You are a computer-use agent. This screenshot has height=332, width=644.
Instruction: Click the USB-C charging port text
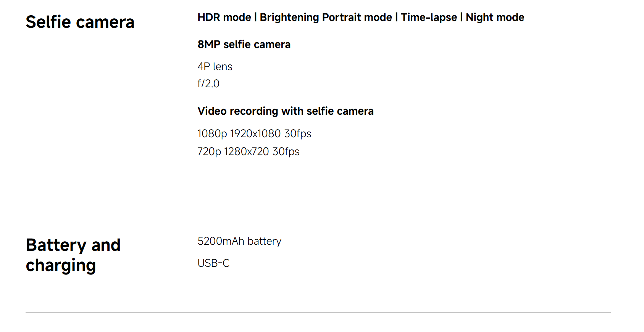(x=213, y=263)
